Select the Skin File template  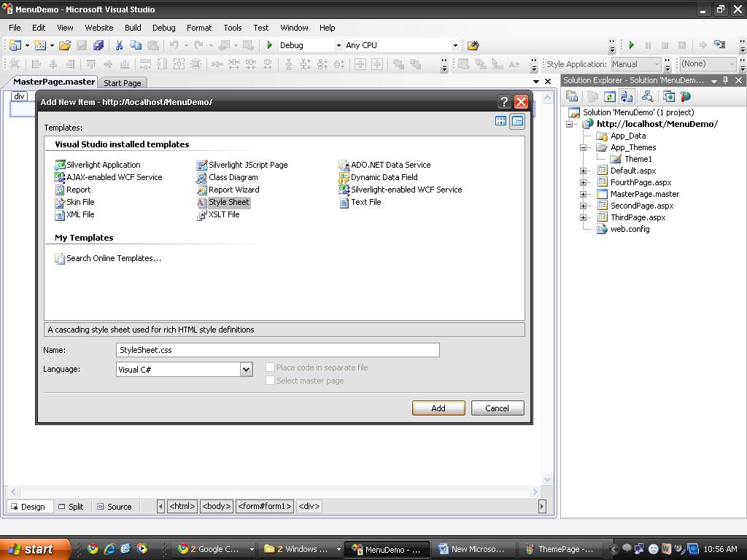click(75, 203)
